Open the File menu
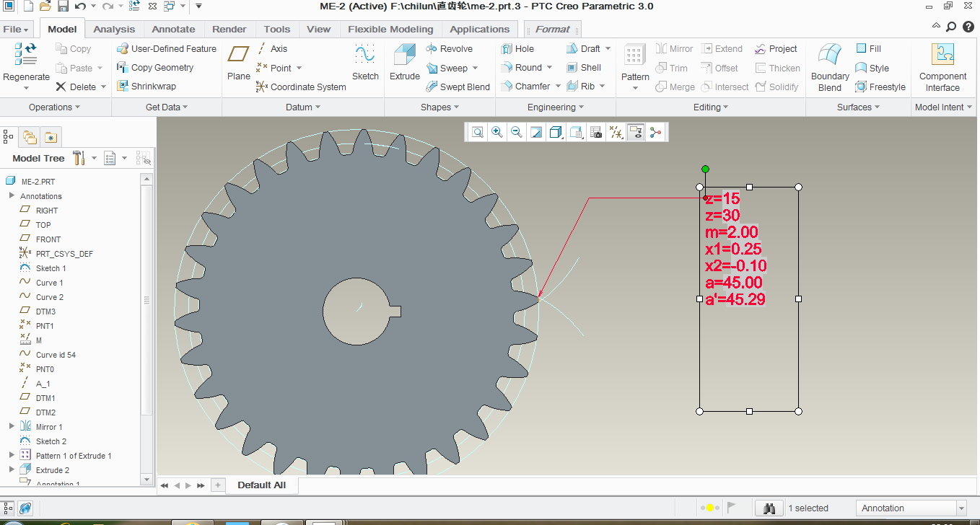The width and height of the screenshot is (980, 525). pyautogui.click(x=16, y=30)
